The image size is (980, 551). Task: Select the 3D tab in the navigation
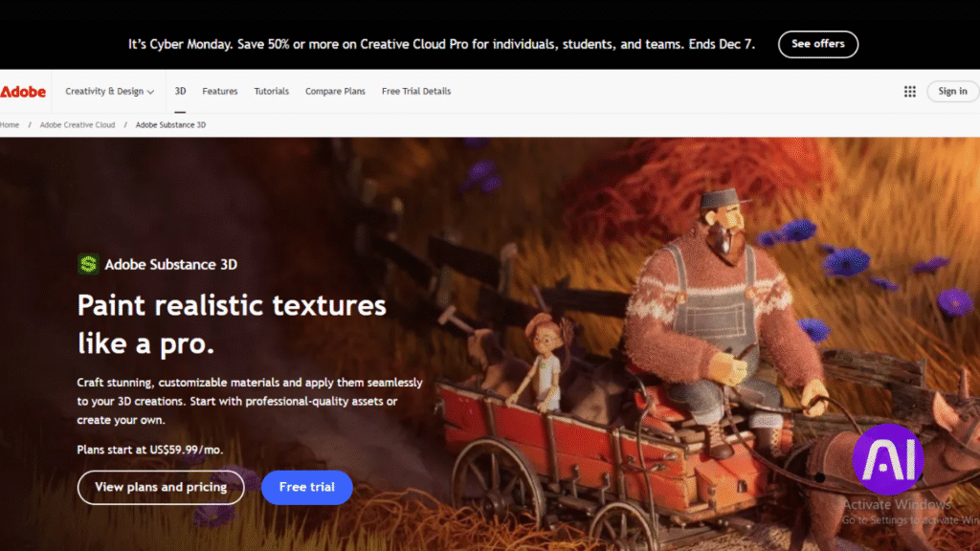pyautogui.click(x=180, y=91)
